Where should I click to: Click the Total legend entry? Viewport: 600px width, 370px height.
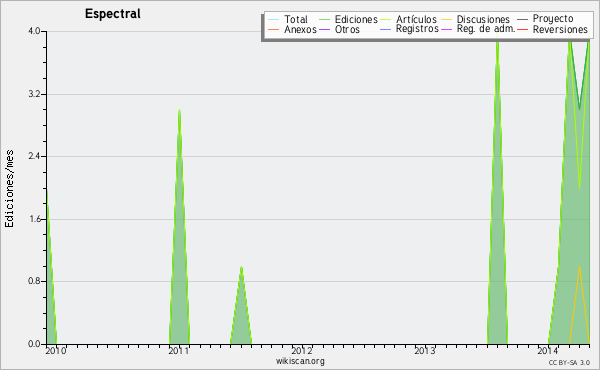pos(295,19)
